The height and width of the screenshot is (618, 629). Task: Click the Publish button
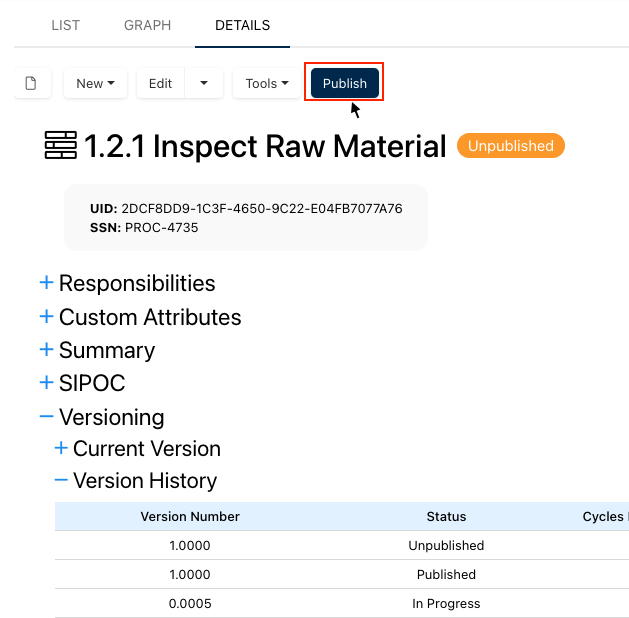pyautogui.click(x=344, y=84)
